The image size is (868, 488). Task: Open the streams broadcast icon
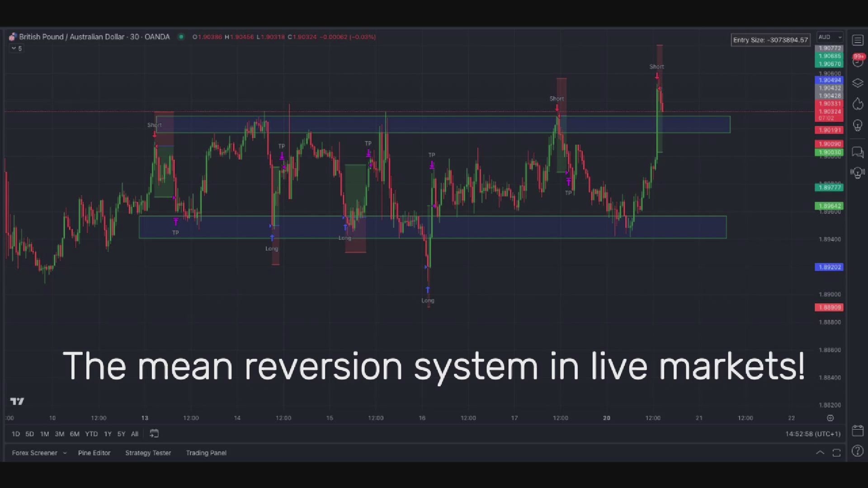pos(858,173)
